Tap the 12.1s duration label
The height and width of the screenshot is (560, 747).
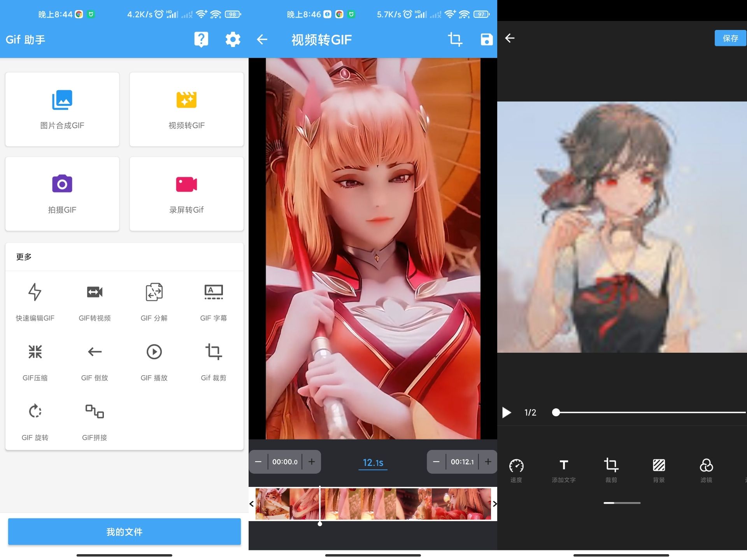click(373, 462)
